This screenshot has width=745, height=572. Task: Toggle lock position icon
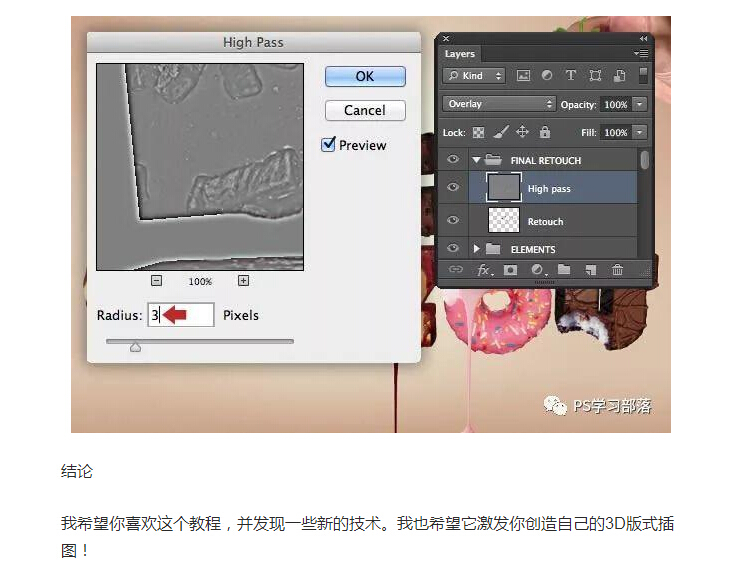(522, 132)
